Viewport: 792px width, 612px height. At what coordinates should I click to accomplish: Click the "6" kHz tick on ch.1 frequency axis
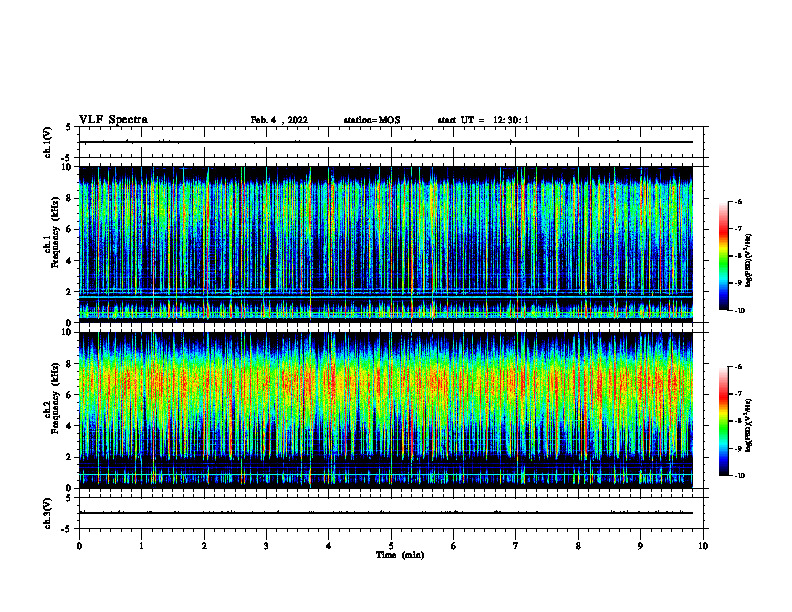(x=69, y=229)
